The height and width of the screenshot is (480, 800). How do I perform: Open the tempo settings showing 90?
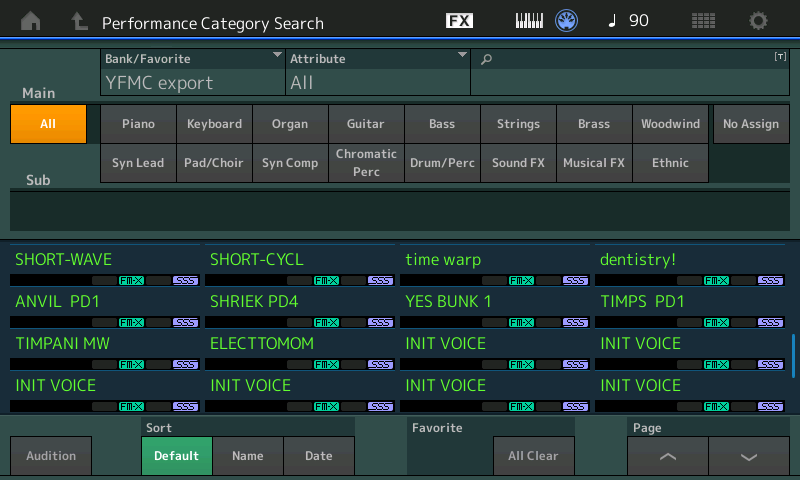coord(629,21)
